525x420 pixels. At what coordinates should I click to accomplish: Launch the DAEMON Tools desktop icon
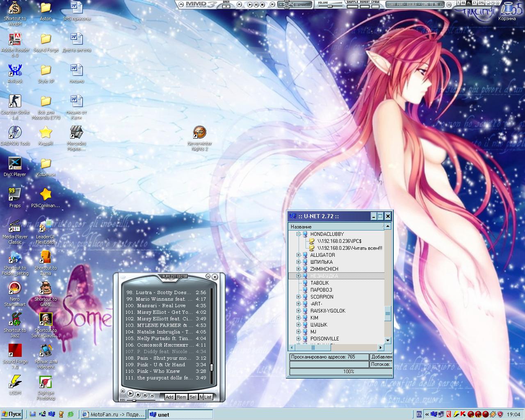coord(15,136)
